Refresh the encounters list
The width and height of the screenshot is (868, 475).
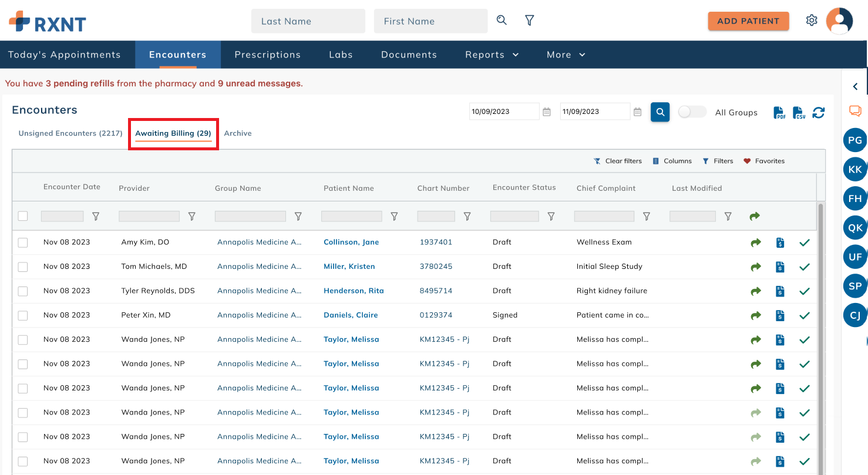tap(819, 112)
